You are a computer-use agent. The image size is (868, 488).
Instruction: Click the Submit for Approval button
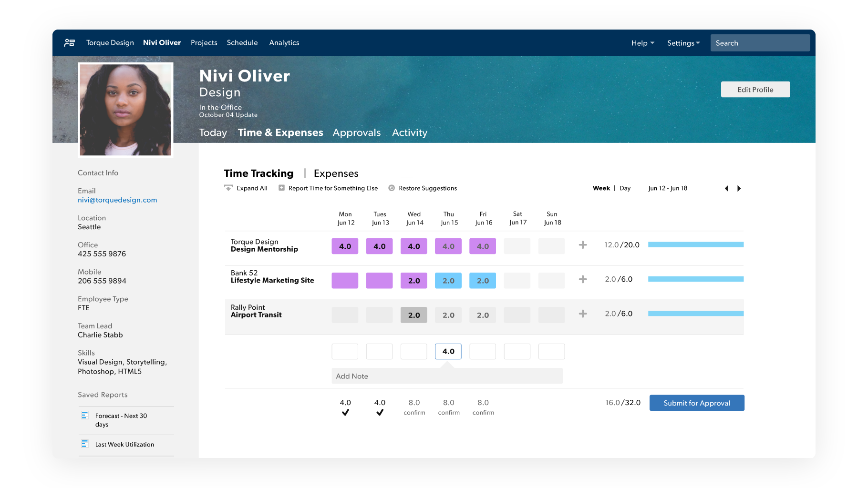tap(696, 403)
